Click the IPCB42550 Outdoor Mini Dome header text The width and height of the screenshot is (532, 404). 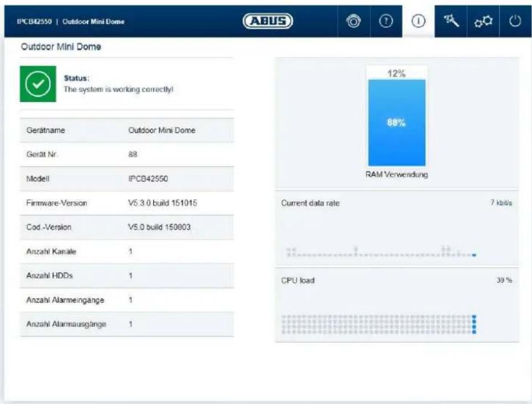[x=71, y=22]
